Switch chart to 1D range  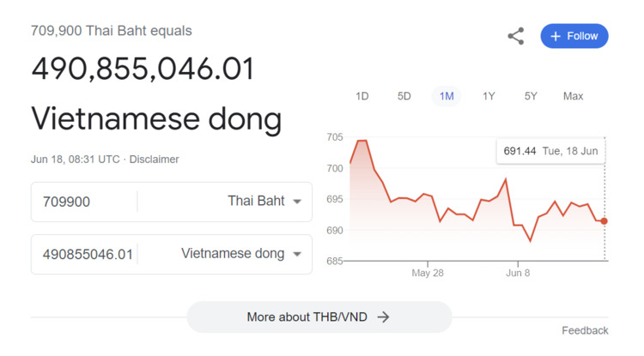click(x=361, y=96)
